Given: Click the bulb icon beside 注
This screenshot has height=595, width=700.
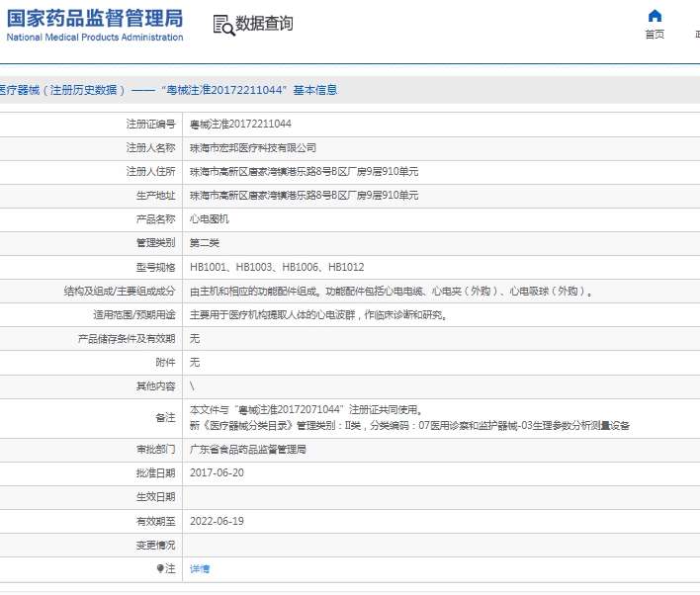Looking at the screenshot, I should 160,568.
